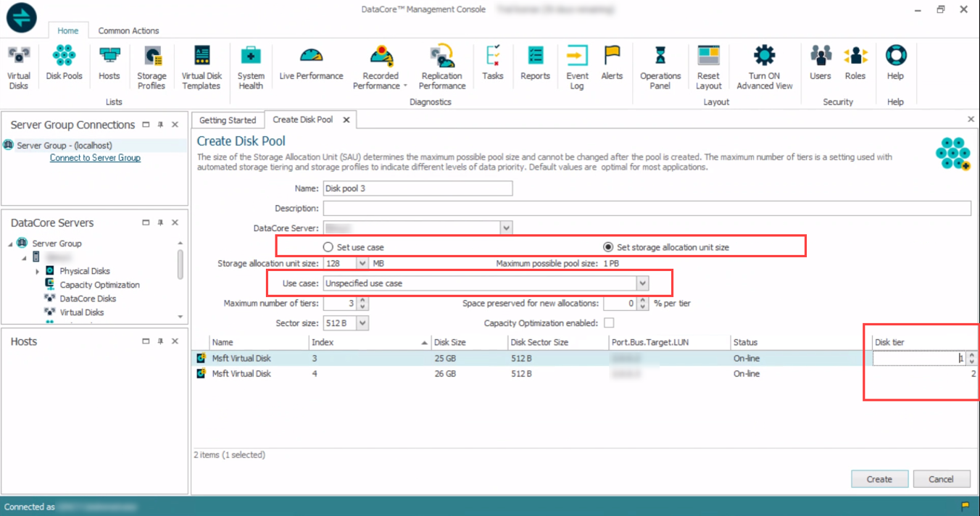Image resolution: width=980 pixels, height=516 pixels.
Task: Expand the Physical Disks tree node
Action: coord(37,271)
